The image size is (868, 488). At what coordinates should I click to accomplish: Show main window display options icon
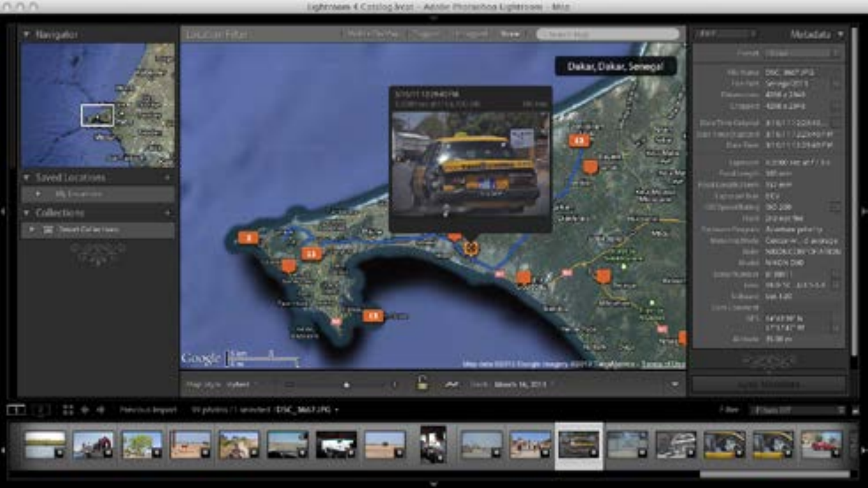coord(16,410)
